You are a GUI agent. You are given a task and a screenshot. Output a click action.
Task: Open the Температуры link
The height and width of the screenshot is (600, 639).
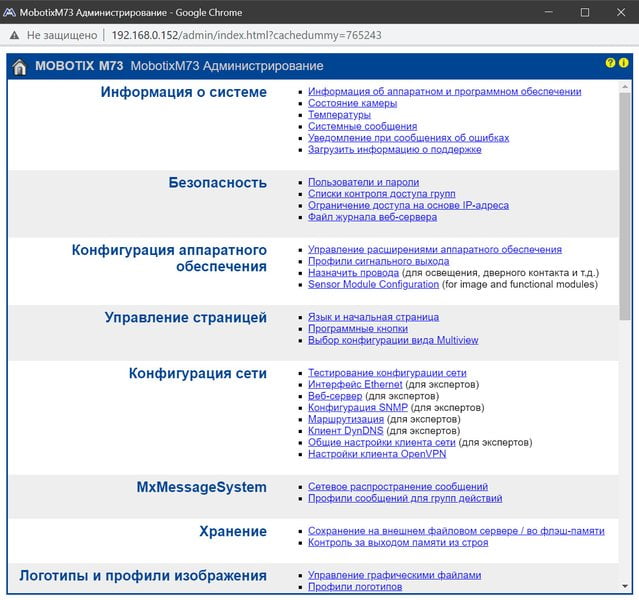click(x=339, y=115)
